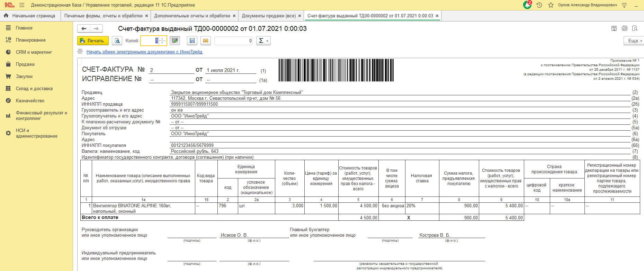Image resolution: width=644 pixels, height=271 pixels.
Task: Click the currency value Российский рубль, 643
Action: tap(195, 151)
